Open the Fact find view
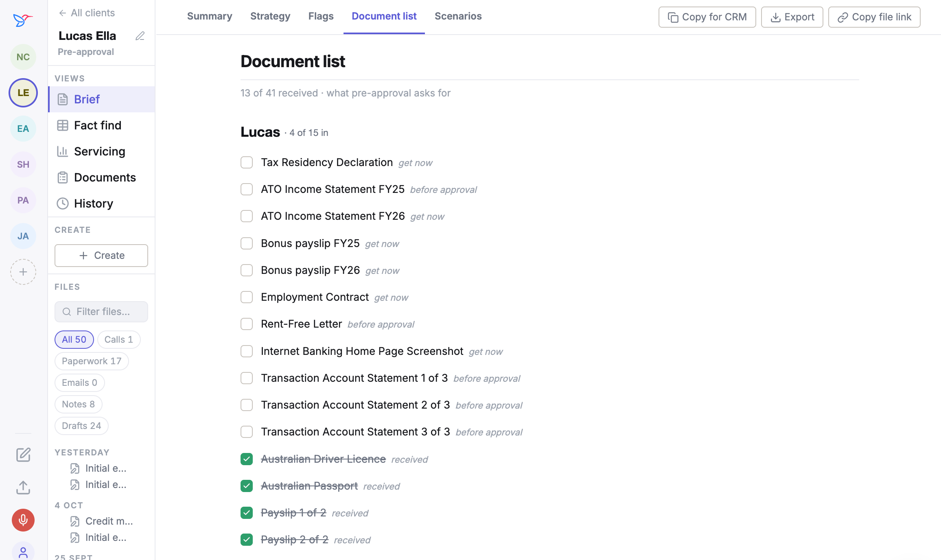The image size is (941, 560). [x=102, y=125]
